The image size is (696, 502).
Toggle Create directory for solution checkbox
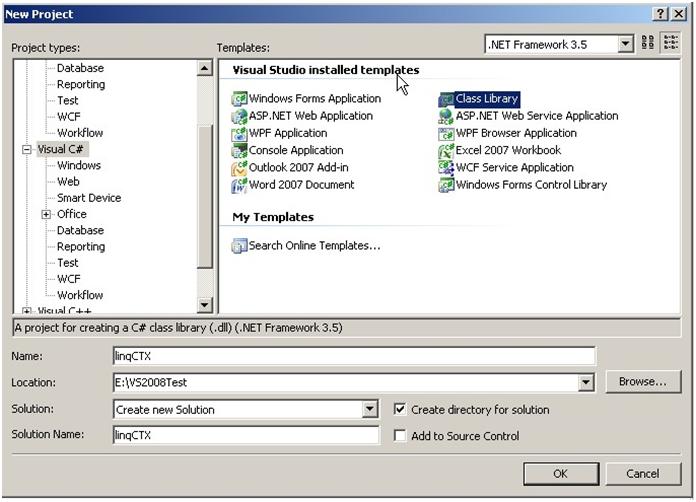point(400,409)
